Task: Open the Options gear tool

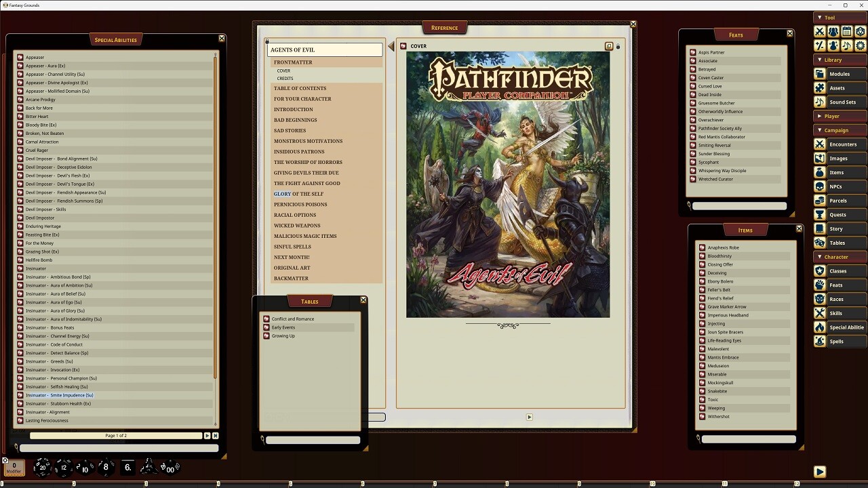Action: pyautogui.click(x=860, y=46)
